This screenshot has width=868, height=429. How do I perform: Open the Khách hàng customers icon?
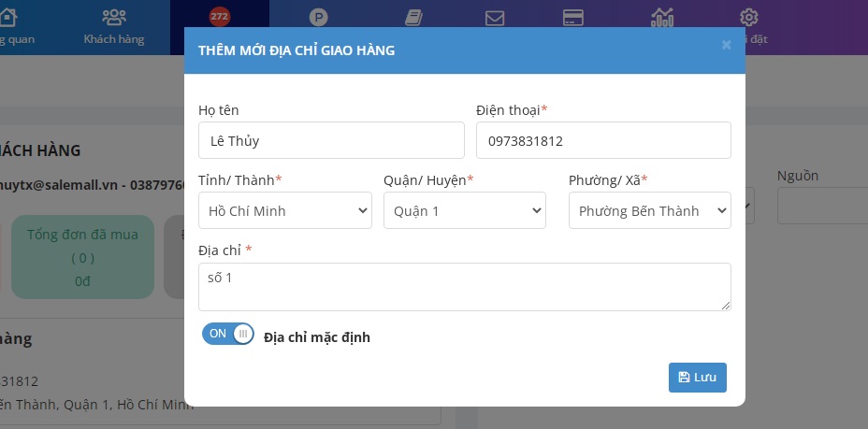[x=114, y=18]
